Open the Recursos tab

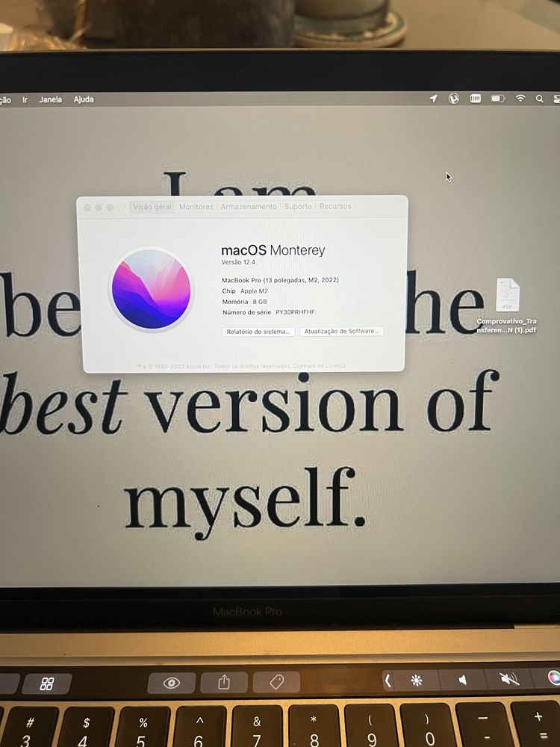click(335, 206)
